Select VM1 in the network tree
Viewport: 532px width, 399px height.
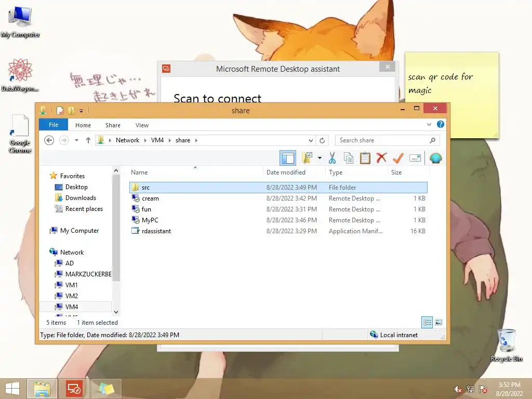(x=66, y=285)
